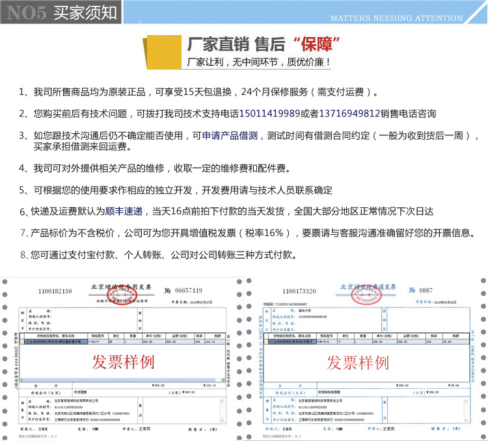Click subtitle 厂家让利,无中间环节,质优价廉!
This screenshot has height=448, width=488.
tap(258, 62)
